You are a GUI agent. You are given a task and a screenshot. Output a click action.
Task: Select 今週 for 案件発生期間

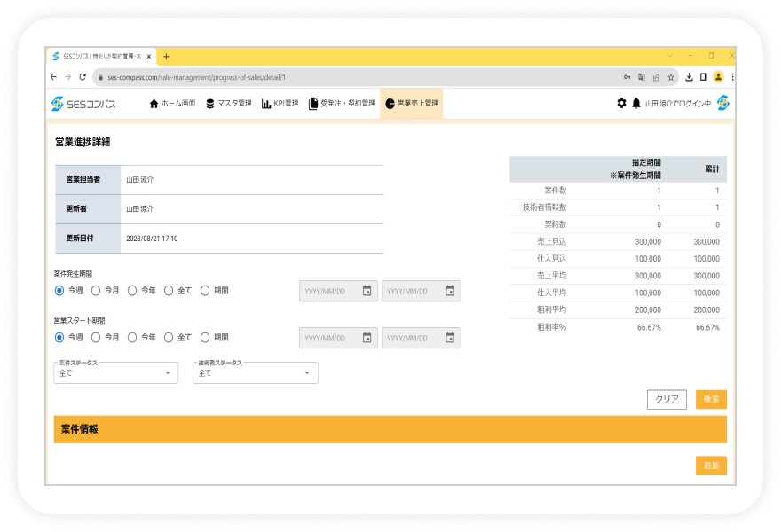click(59, 291)
